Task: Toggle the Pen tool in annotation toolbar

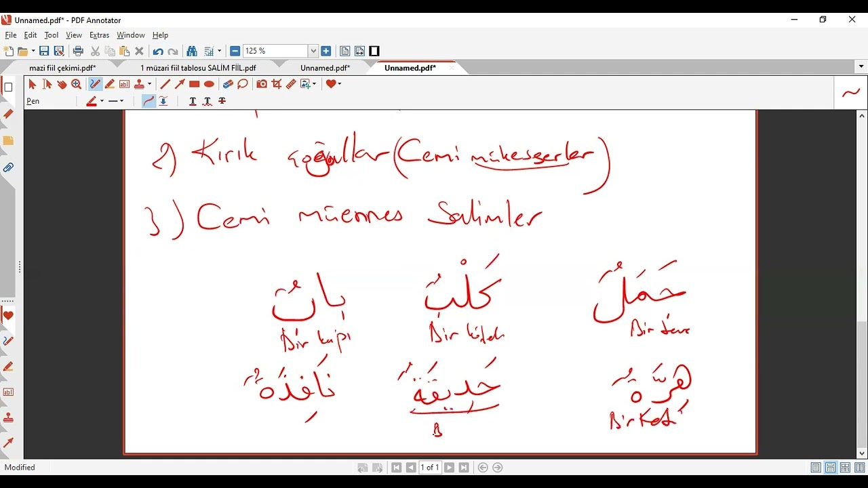Action: [95, 84]
